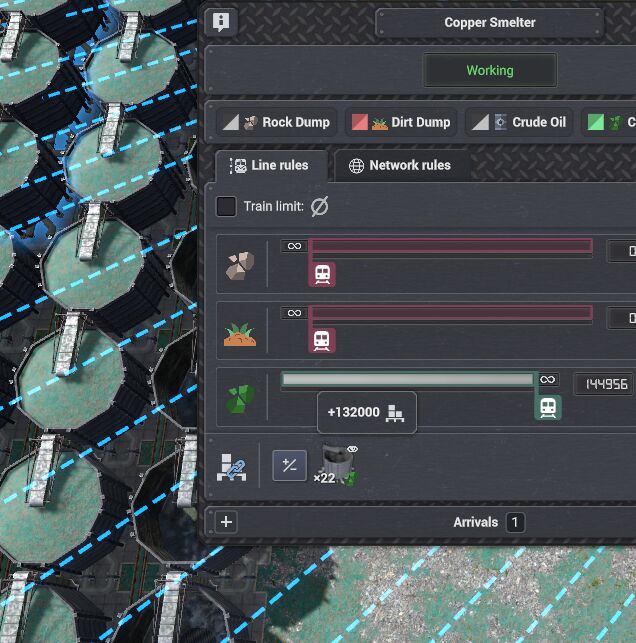Click the Arrivals count badge 1

pyautogui.click(x=515, y=522)
